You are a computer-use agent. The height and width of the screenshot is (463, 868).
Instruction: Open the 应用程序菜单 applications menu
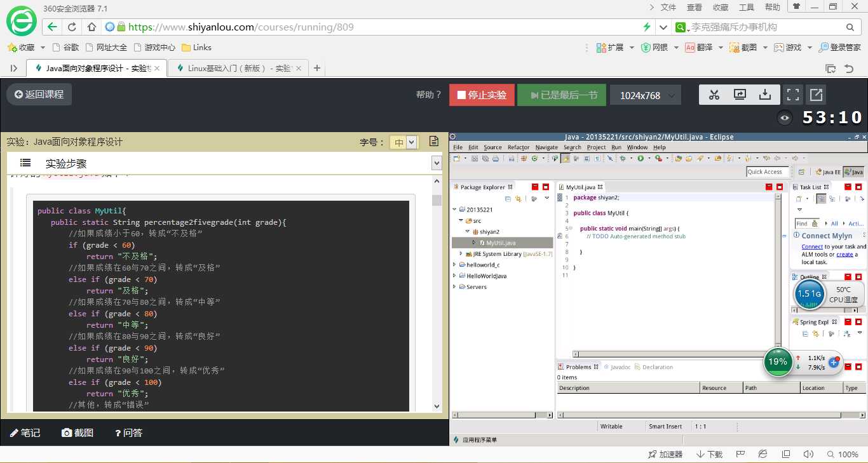point(475,440)
